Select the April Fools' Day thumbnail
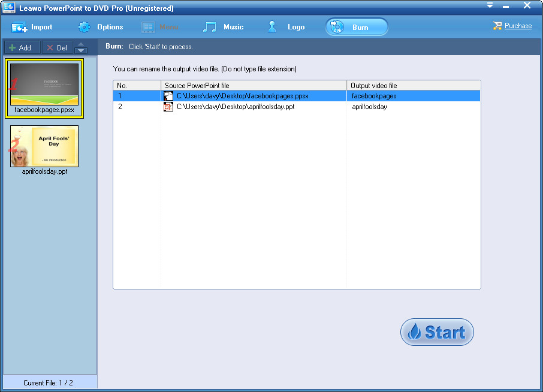 pos(44,146)
